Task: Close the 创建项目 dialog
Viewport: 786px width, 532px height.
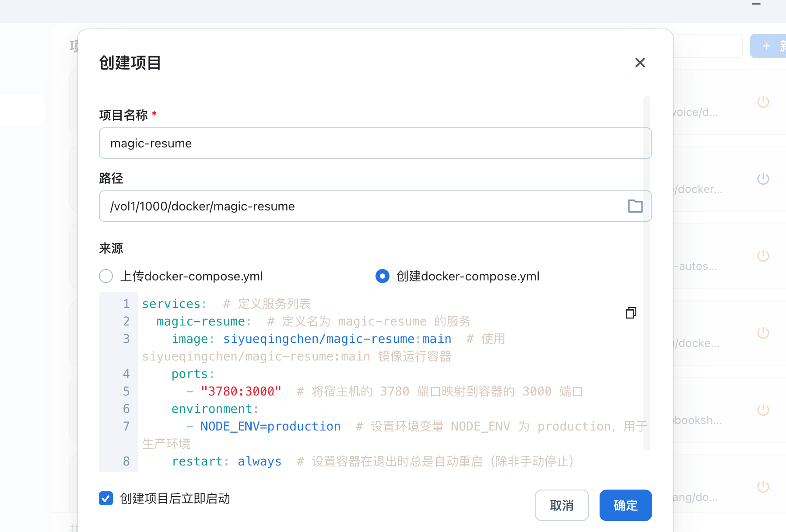Action: point(640,63)
